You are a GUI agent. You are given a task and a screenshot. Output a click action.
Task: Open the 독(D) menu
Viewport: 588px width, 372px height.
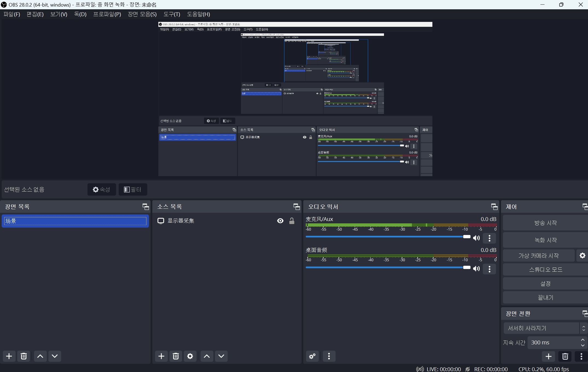80,14
